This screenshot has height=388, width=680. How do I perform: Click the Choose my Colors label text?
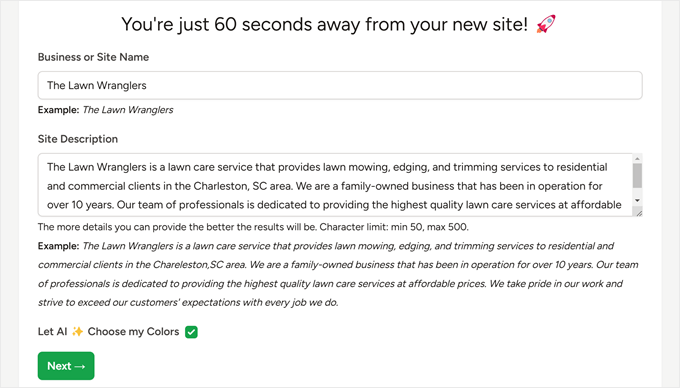[x=133, y=332]
